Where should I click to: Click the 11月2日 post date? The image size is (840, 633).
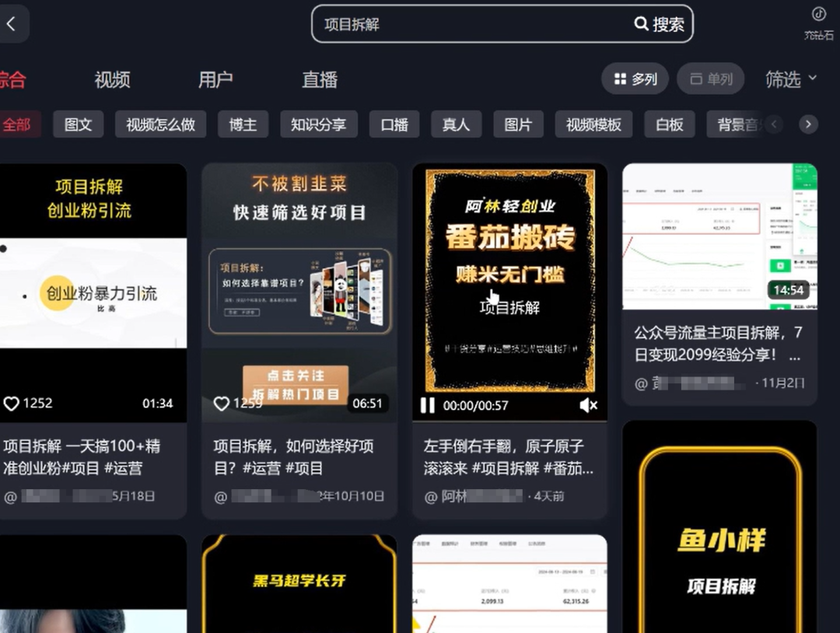pos(782,383)
